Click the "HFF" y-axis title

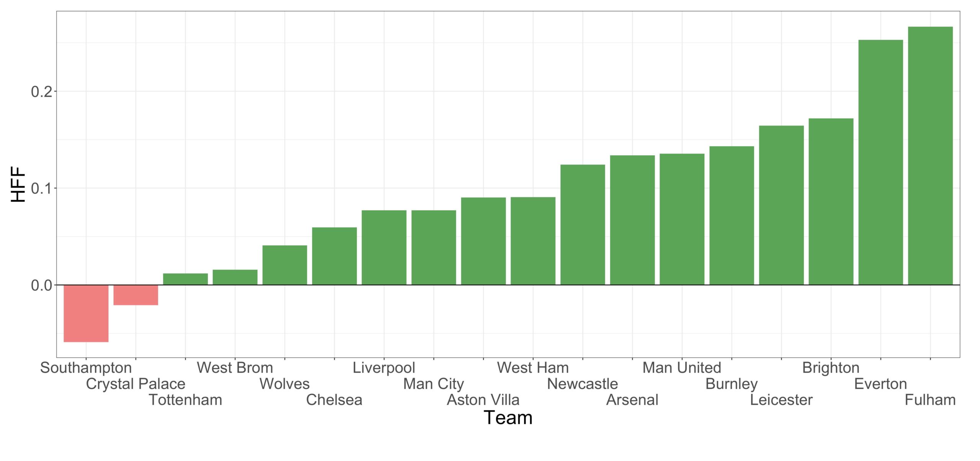[18, 184]
